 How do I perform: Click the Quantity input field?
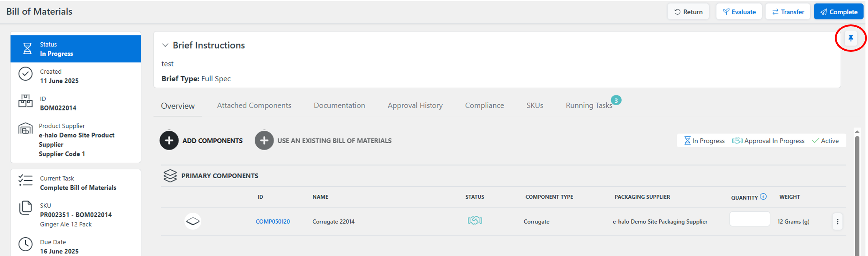pos(749,219)
